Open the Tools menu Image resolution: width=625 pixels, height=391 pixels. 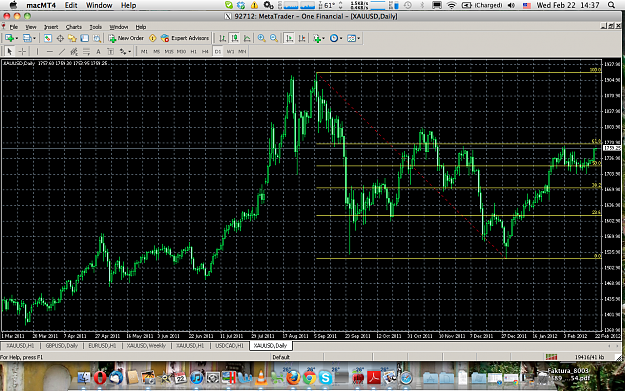tap(96, 27)
